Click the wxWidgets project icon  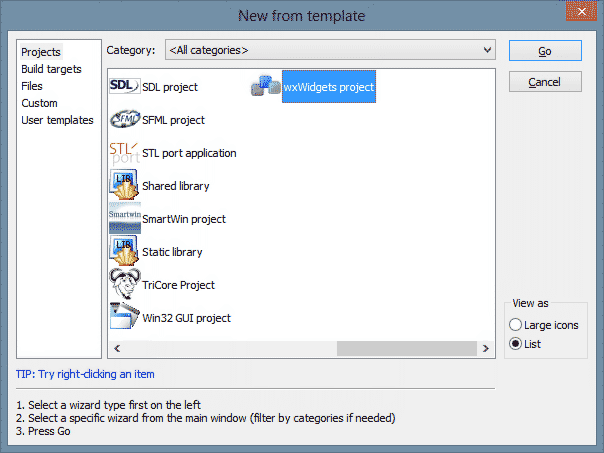click(x=266, y=87)
